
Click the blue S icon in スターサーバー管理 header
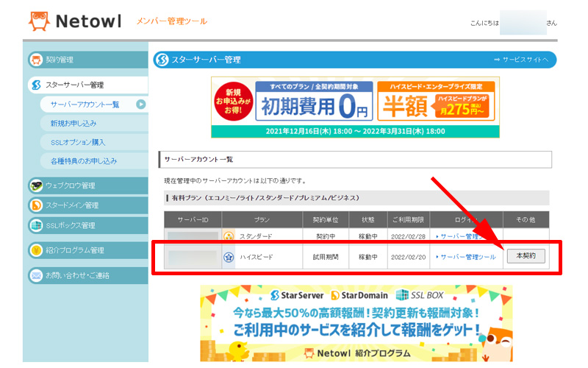click(x=162, y=60)
